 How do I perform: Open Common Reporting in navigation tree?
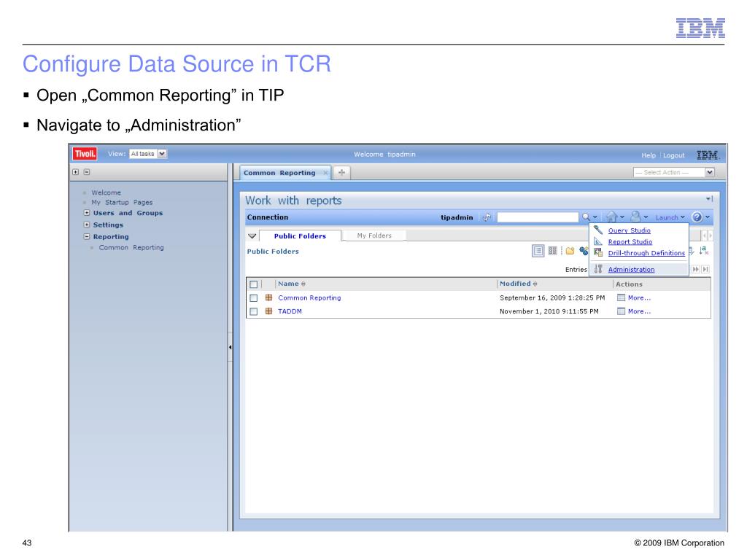131,247
